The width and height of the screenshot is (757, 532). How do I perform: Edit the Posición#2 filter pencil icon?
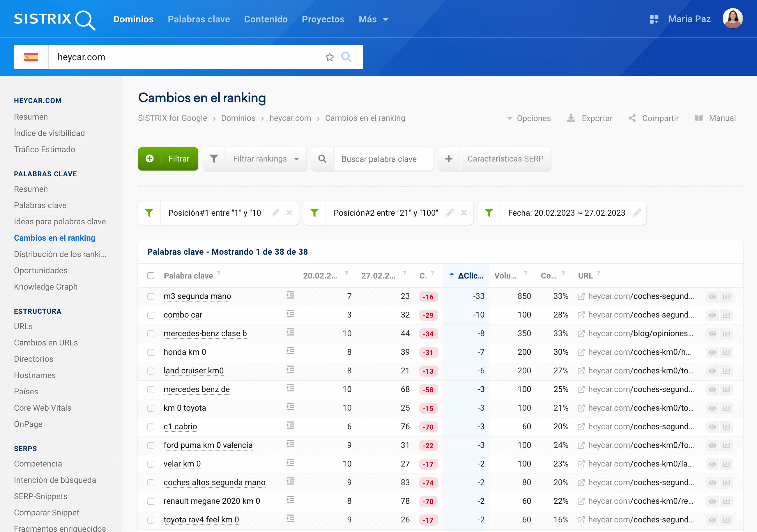(x=450, y=213)
